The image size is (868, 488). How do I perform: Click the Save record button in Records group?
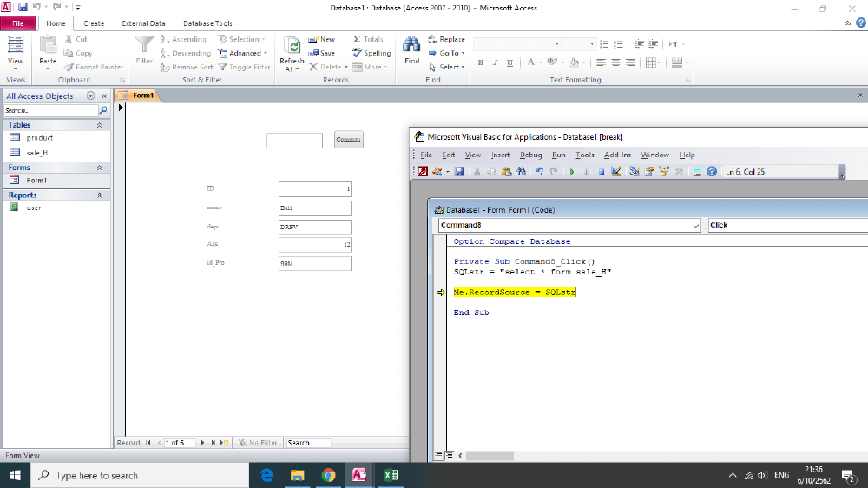tap(322, 53)
